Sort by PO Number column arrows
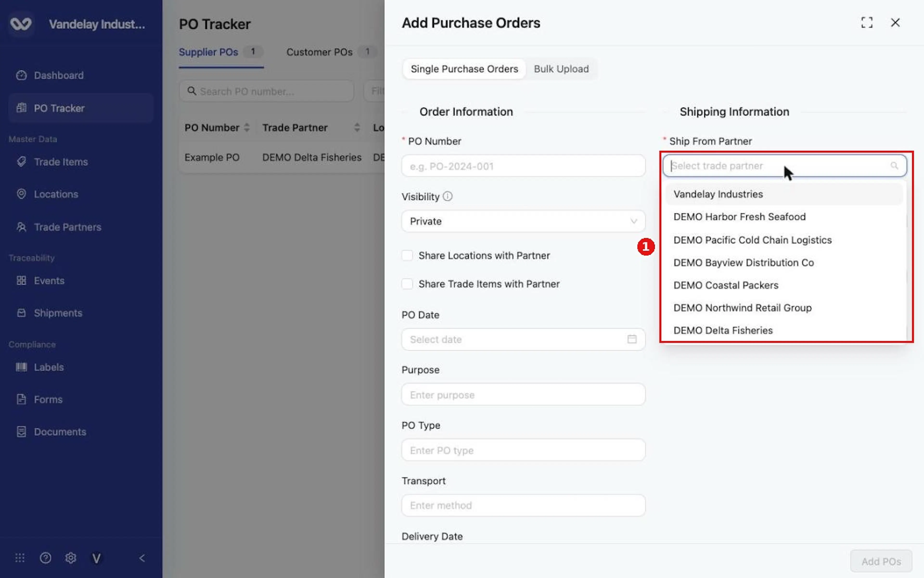The image size is (924, 578). pyautogui.click(x=247, y=127)
